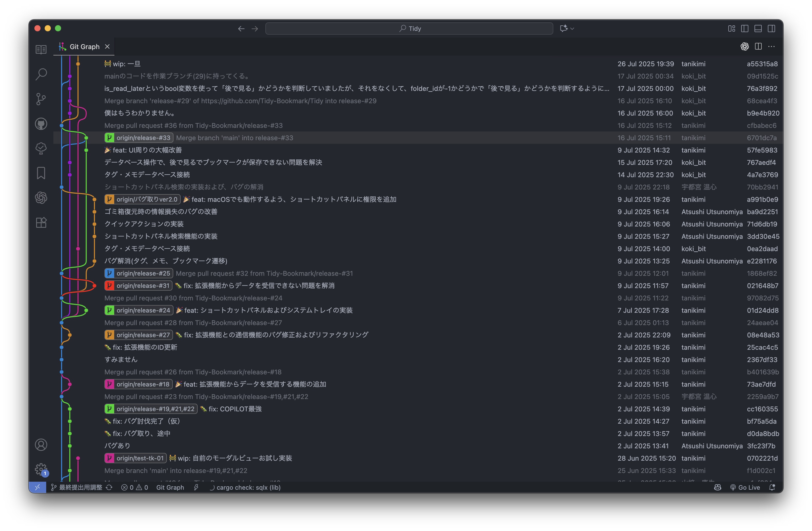
Task: Open notifications via the status bar bell
Action: (772, 487)
